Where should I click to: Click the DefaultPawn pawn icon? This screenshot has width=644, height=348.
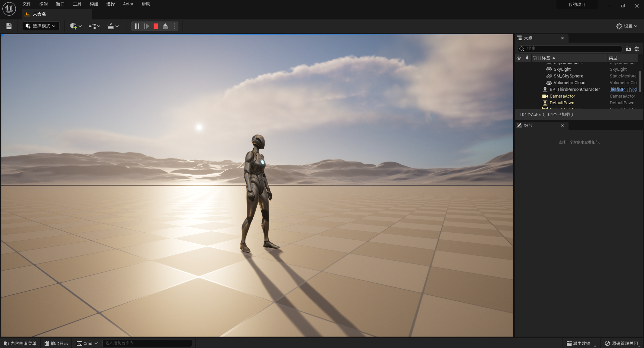click(545, 103)
